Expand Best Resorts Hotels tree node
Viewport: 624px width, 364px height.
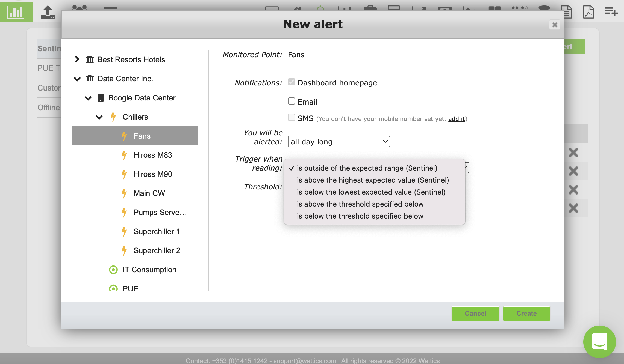pos(77,59)
